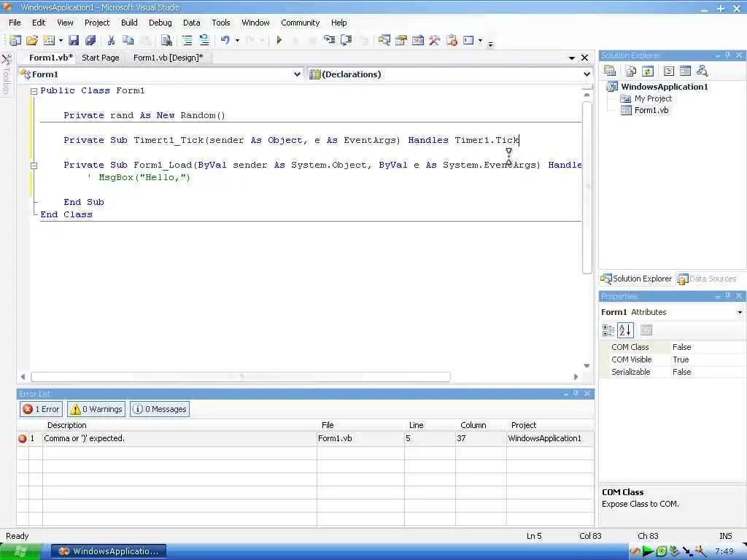Click the Cut scissors icon
Viewport: 747px width, 560px height.
point(111,41)
